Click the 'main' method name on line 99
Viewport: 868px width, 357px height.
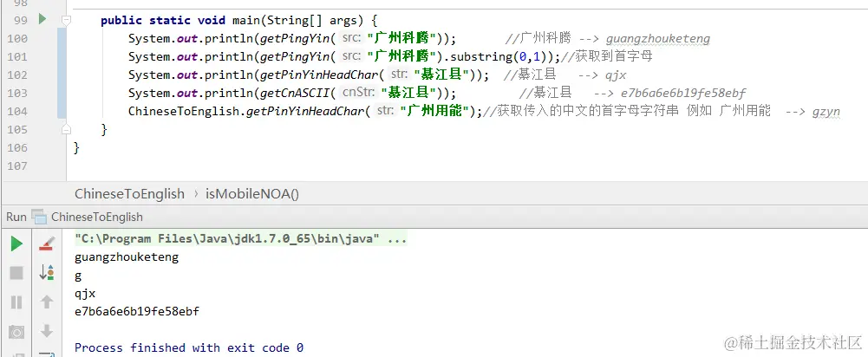coord(246,21)
